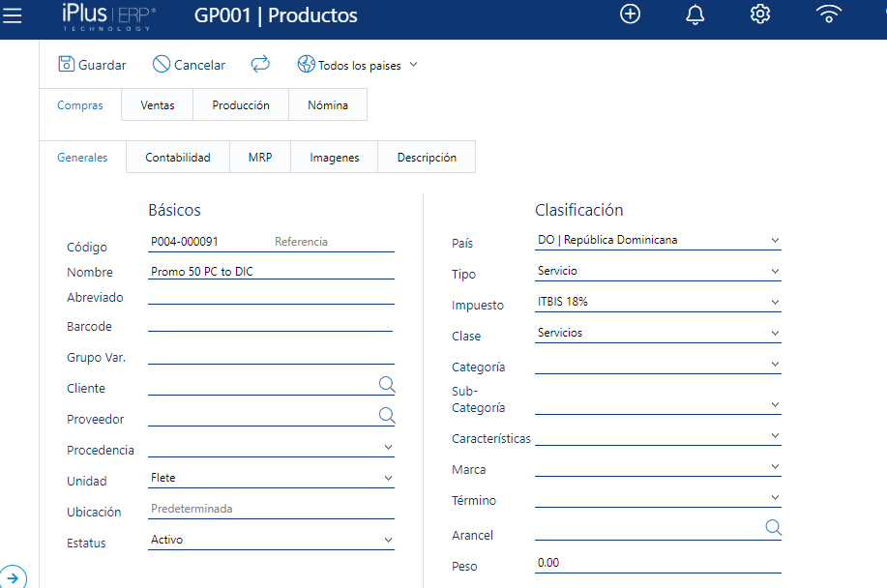Click the GP001 | Productos title

click(276, 15)
